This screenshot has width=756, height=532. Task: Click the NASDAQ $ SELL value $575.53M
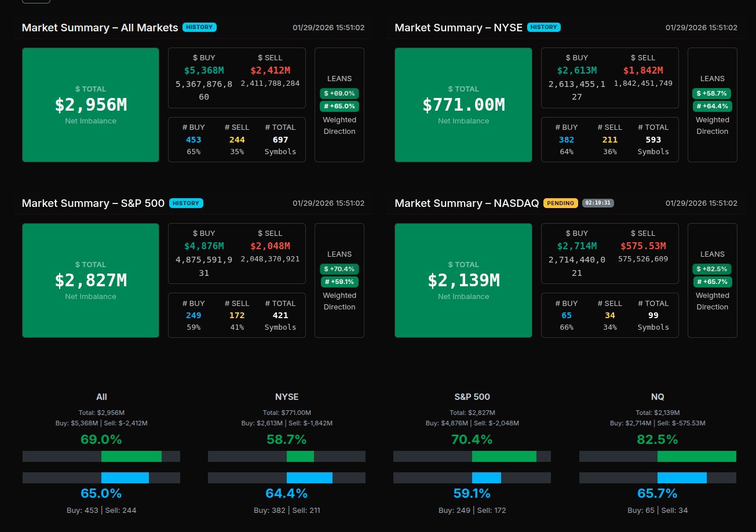[x=643, y=246]
